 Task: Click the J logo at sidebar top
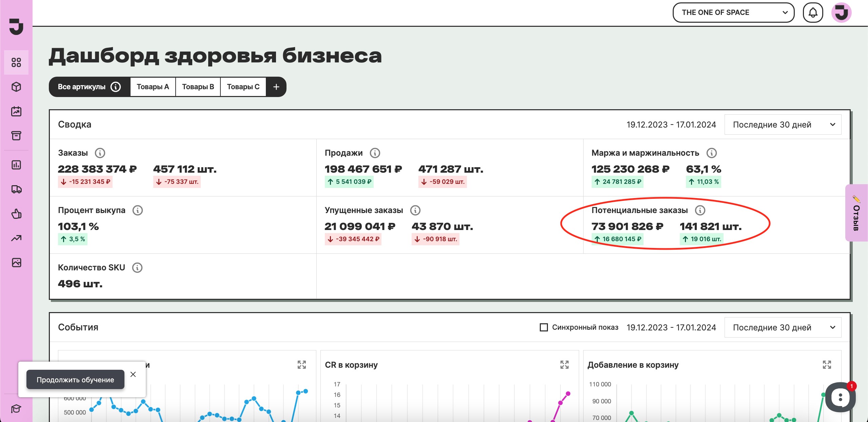16,27
